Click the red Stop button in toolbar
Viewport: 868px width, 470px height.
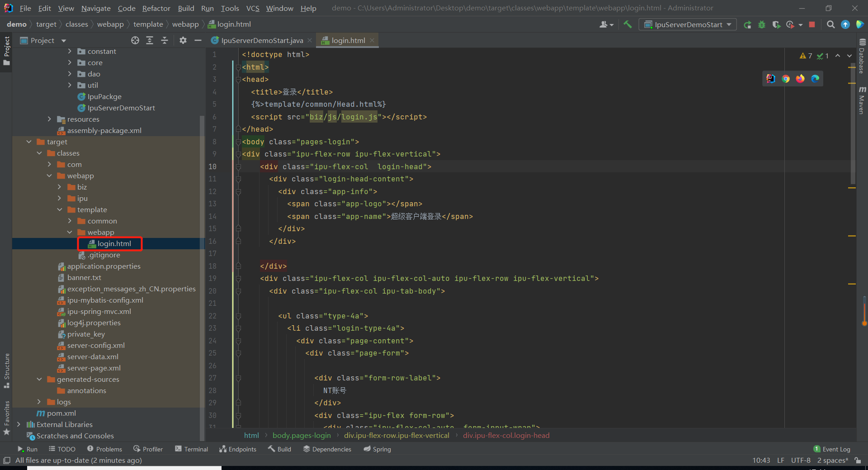click(812, 24)
